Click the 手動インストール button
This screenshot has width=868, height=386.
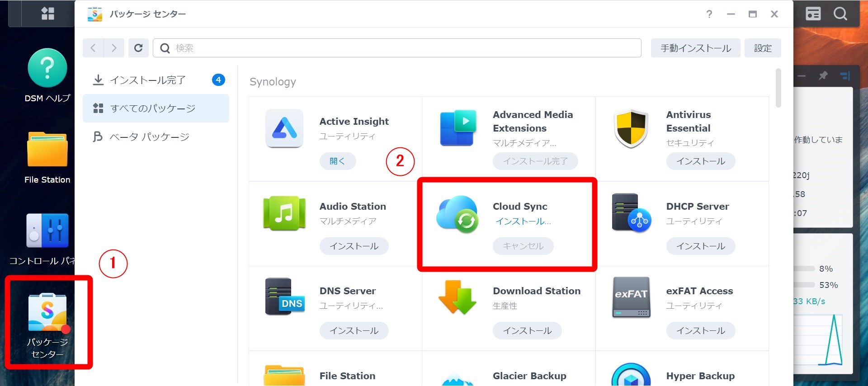696,48
